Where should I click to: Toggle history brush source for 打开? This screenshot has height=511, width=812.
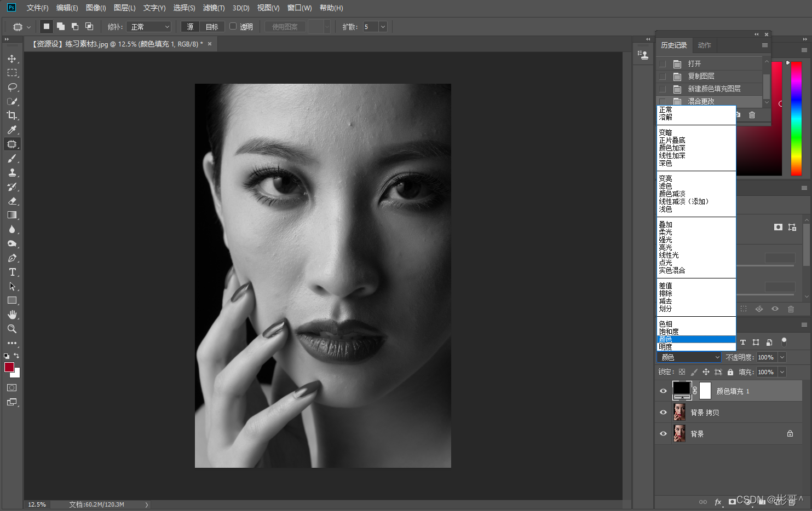(663, 64)
